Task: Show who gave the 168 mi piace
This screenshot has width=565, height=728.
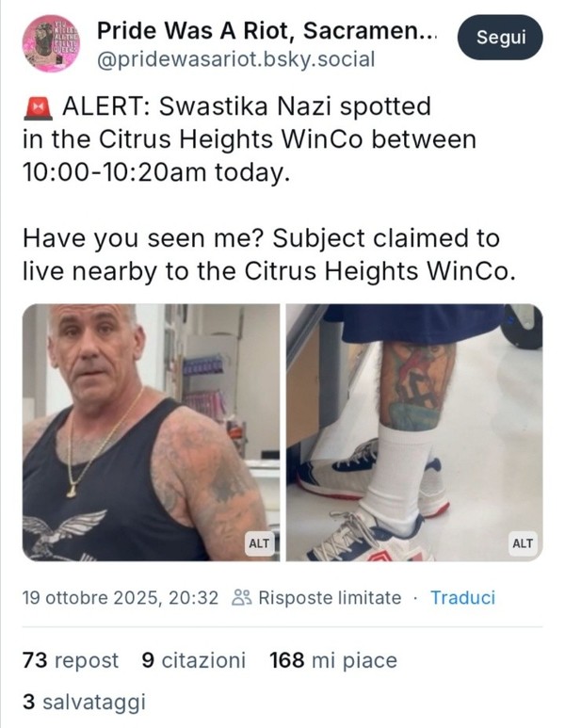Action: tap(333, 660)
